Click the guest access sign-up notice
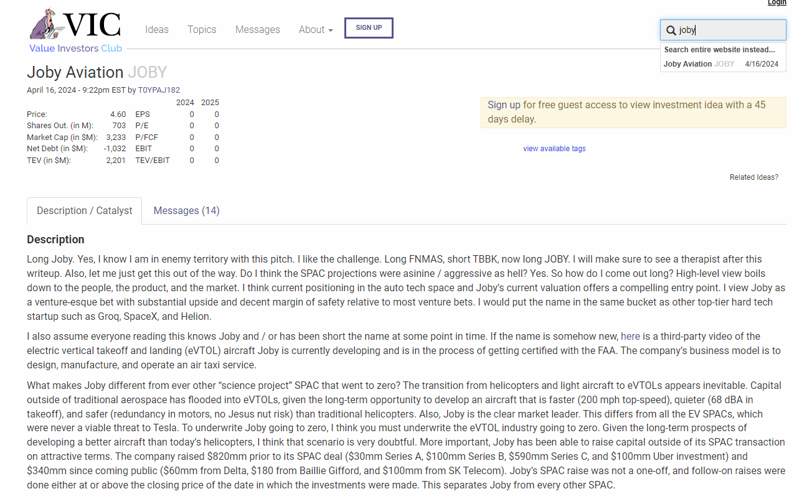This screenshot has width=812, height=504. pos(633,112)
